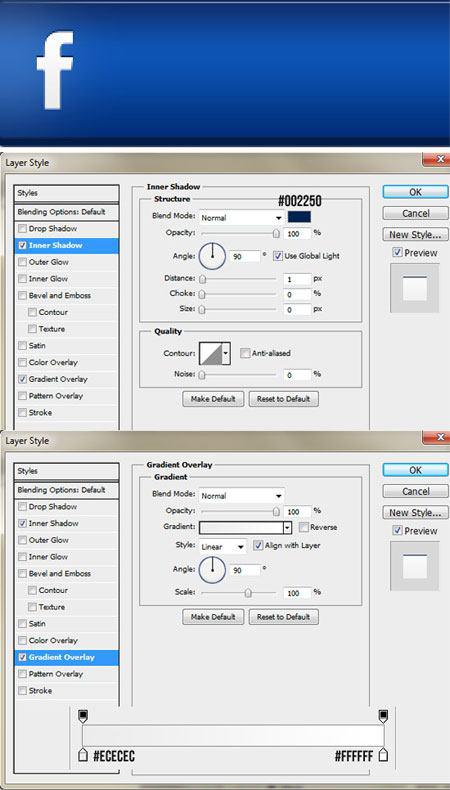
Task: Toggle Preview checkbox in Inner Shadow dialog
Action: pyautogui.click(x=398, y=252)
